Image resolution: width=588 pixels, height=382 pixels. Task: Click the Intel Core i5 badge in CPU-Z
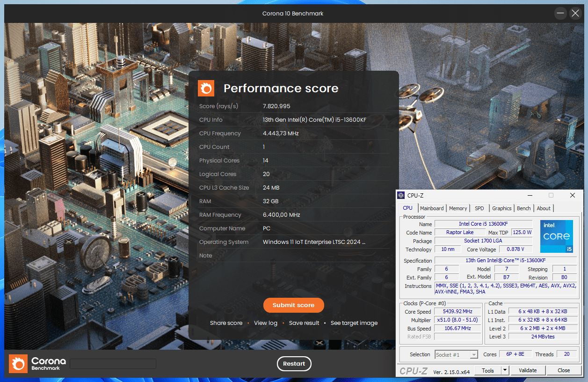pos(556,236)
